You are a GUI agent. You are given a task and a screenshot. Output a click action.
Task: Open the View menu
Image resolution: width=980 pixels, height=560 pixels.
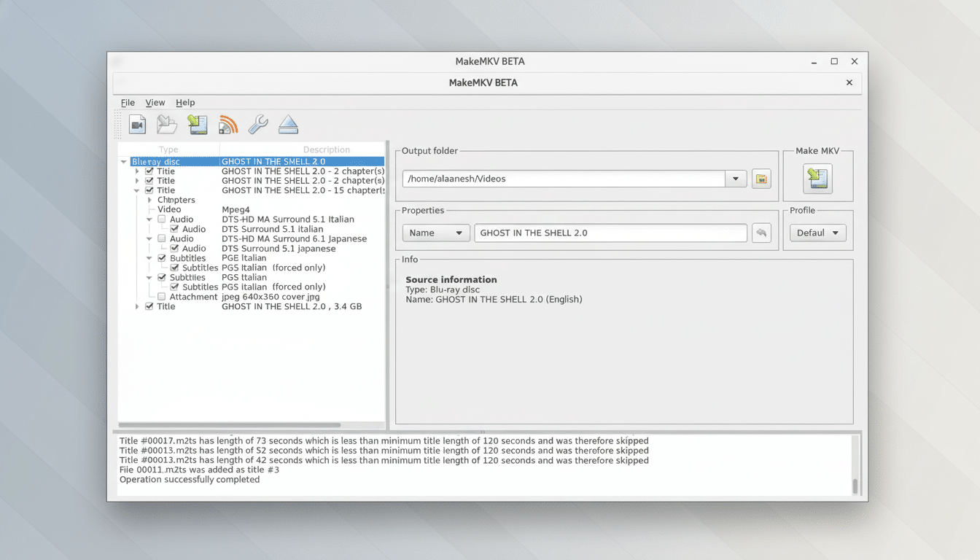point(155,102)
